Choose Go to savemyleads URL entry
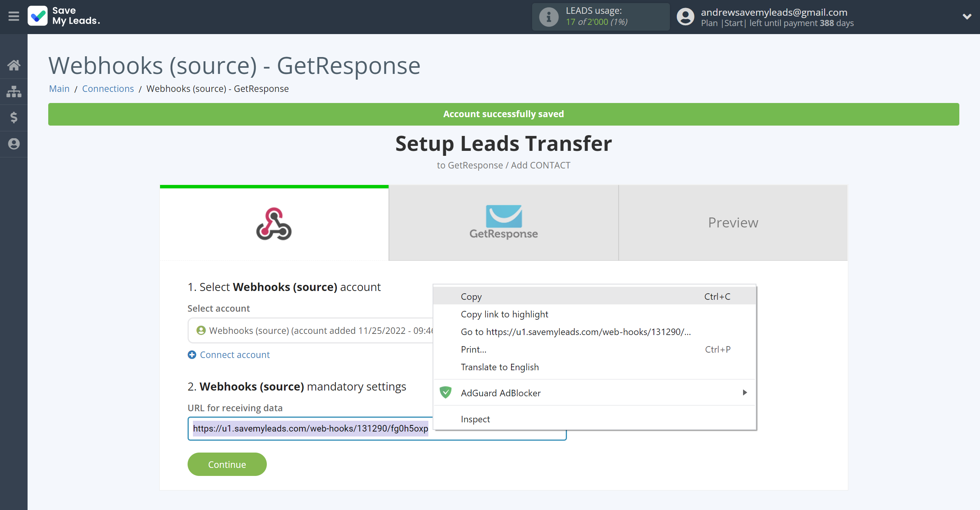980x510 pixels. tap(595, 332)
